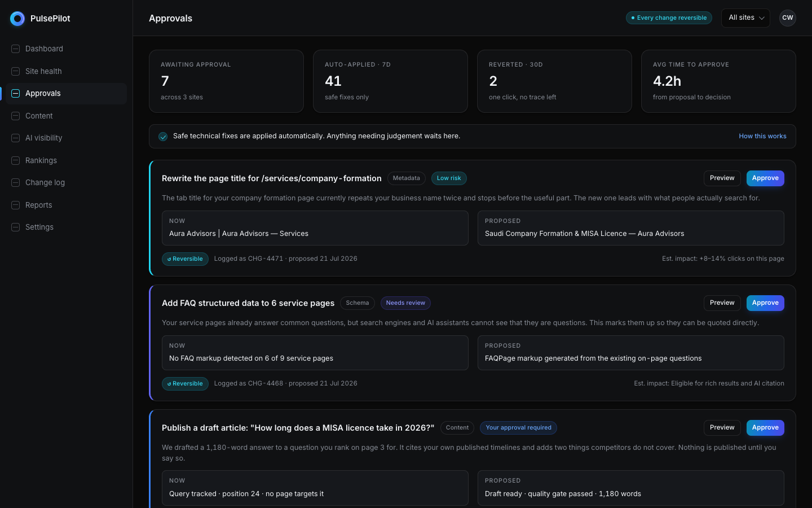Open the Awaiting approval stat card
812x508 pixels.
(226, 81)
